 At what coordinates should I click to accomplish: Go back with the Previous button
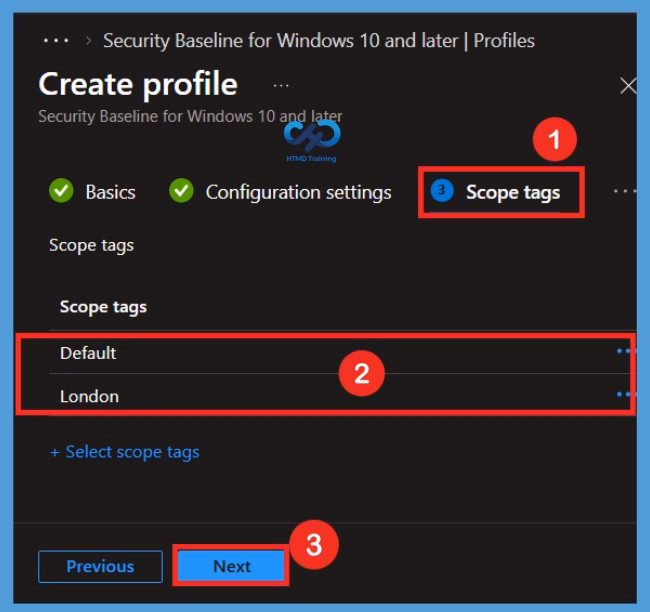point(100,566)
